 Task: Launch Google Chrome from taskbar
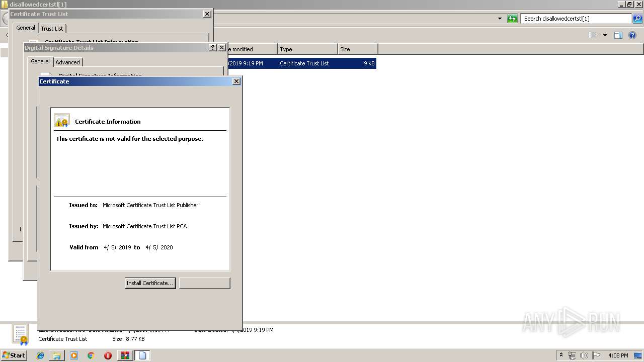point(91,355)
